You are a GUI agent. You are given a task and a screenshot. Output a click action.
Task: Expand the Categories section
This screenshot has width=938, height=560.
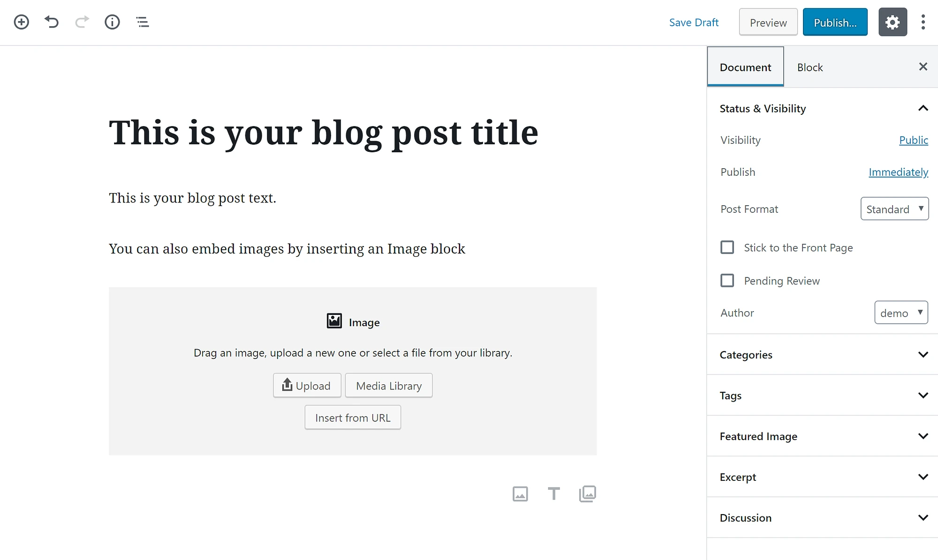click(923, 354)
